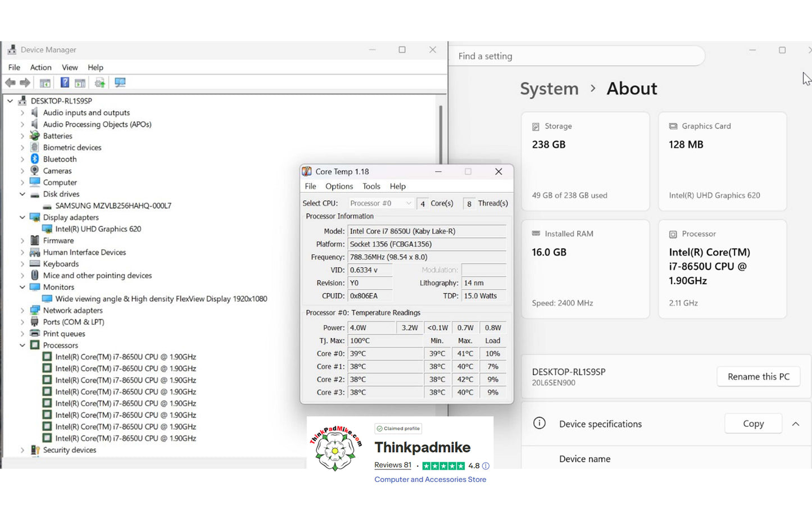Collapse the Device specifications section chevron
The width and height of the screenshot is (812, 510).
(796, 424)
